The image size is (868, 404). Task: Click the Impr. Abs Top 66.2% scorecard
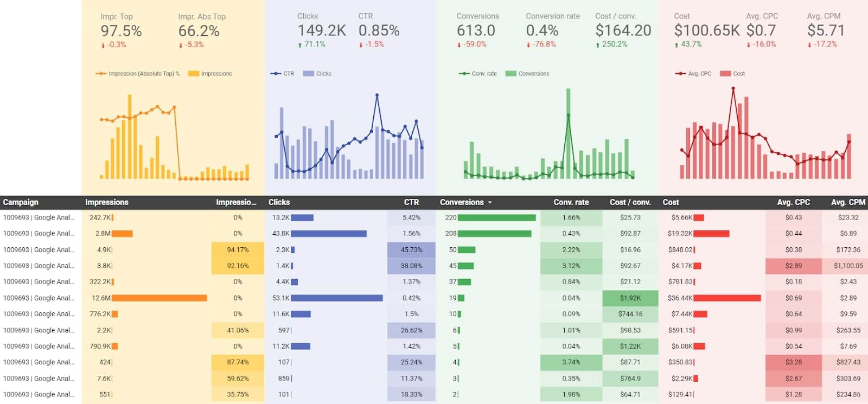(x=201, y=30)
